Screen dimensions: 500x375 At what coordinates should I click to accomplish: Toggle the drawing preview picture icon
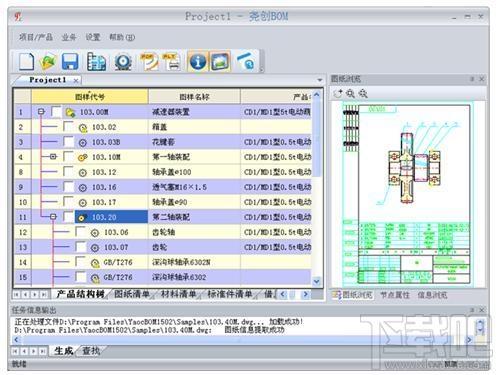220,62
